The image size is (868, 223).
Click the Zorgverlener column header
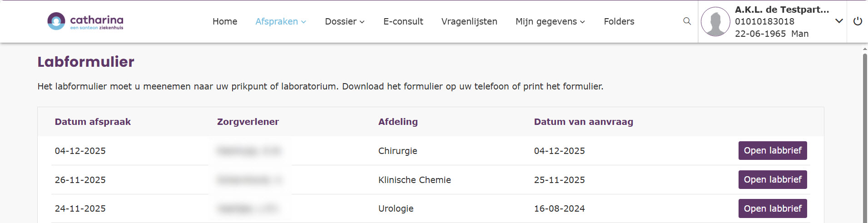pos(248,122)
